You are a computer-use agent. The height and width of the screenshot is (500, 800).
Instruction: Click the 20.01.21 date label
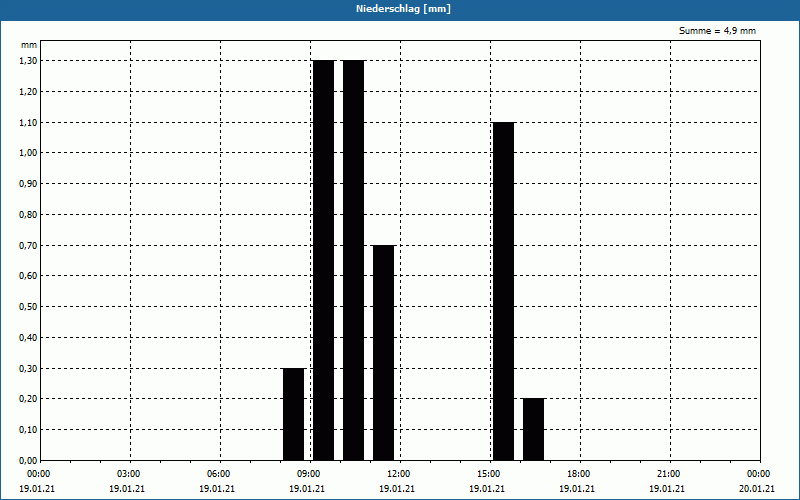[x=757, y=489]
